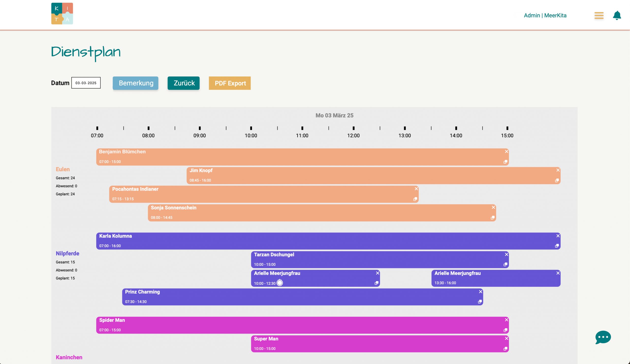Click the Datum date field

point(86,83)
